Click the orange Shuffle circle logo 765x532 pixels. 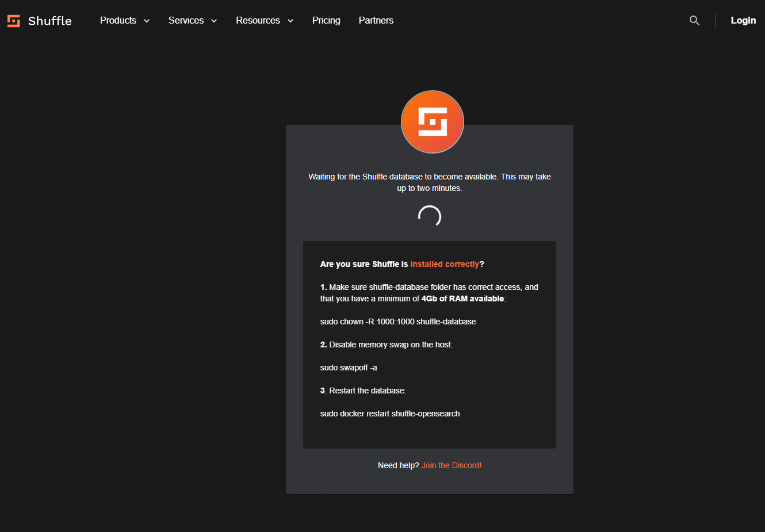(433, 122)
